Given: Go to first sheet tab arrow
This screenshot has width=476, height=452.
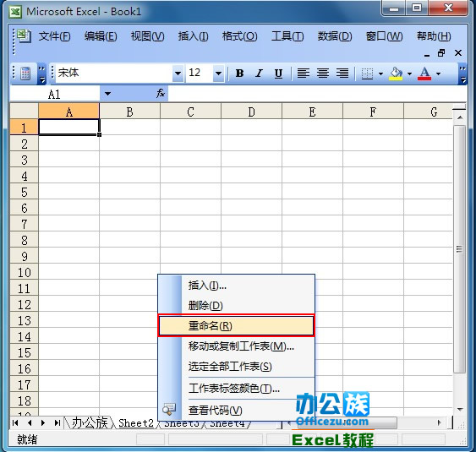Looking at the screenshot, I should point(15,422).
